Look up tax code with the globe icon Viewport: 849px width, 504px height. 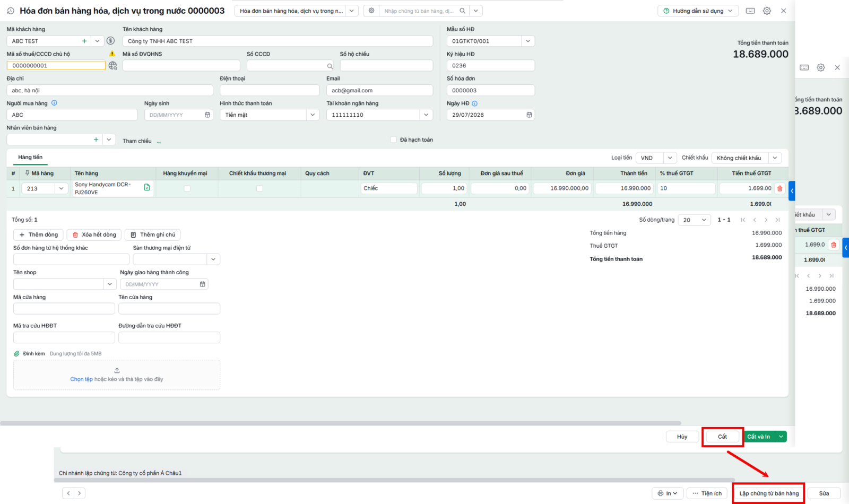(x=112, y=66)
